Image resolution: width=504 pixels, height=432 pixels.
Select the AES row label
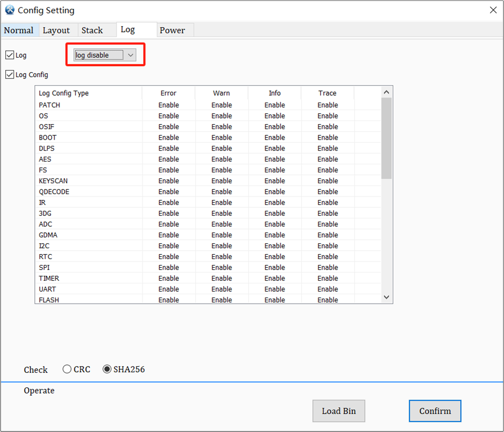[45, 159]
